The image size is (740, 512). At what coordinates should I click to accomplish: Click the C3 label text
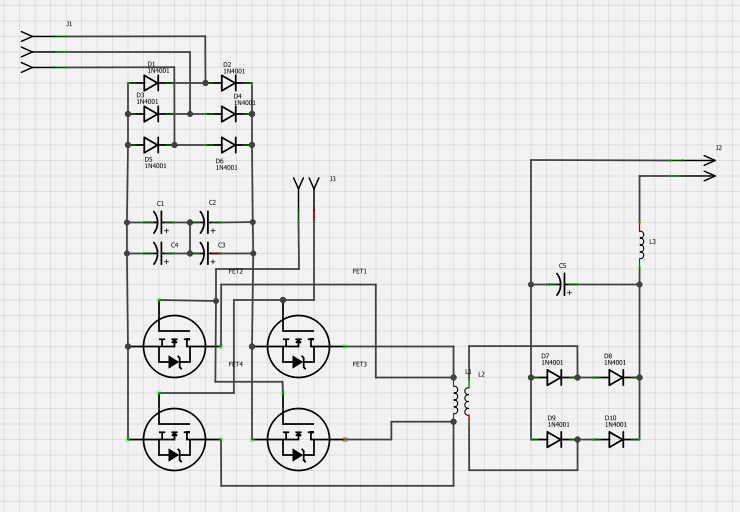click(221, 245)
